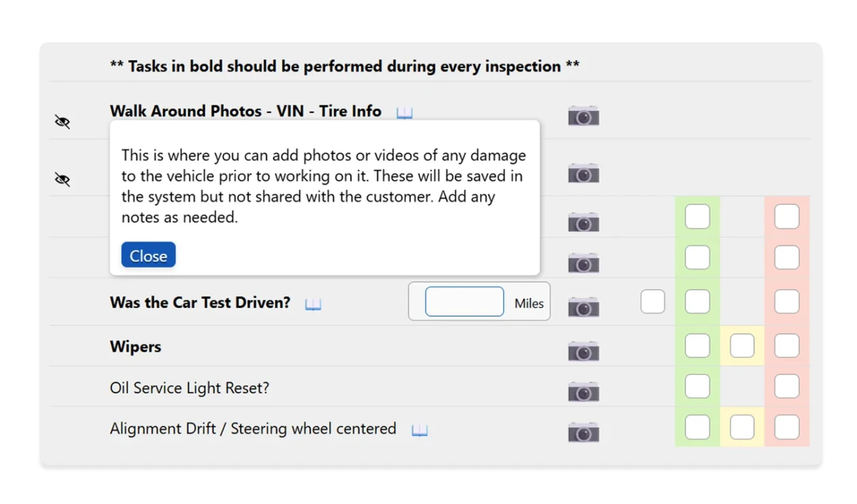The width and height of the screenshot is (857, 504).
Task: Mark the red box for Was the Car Test Driven
Action: pyautogui.click(x=786, y=301)
